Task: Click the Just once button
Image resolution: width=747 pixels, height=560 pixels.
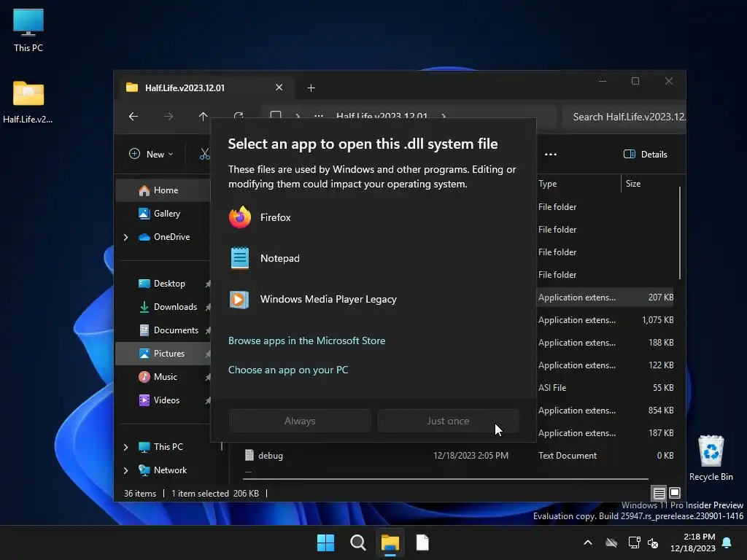Action: 448,421
